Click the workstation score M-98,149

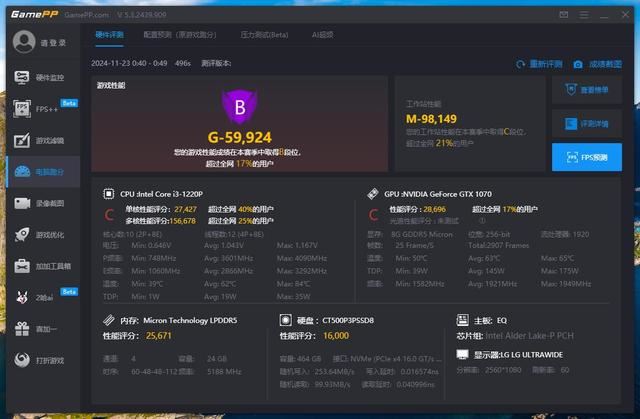431,119
